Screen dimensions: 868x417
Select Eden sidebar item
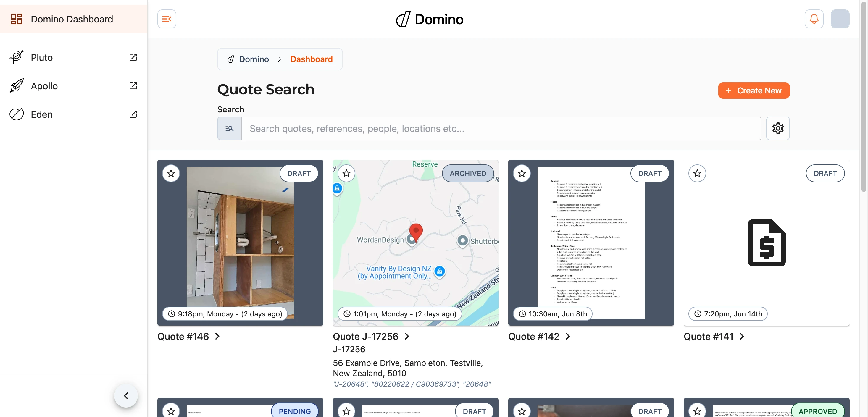[73, 114]
